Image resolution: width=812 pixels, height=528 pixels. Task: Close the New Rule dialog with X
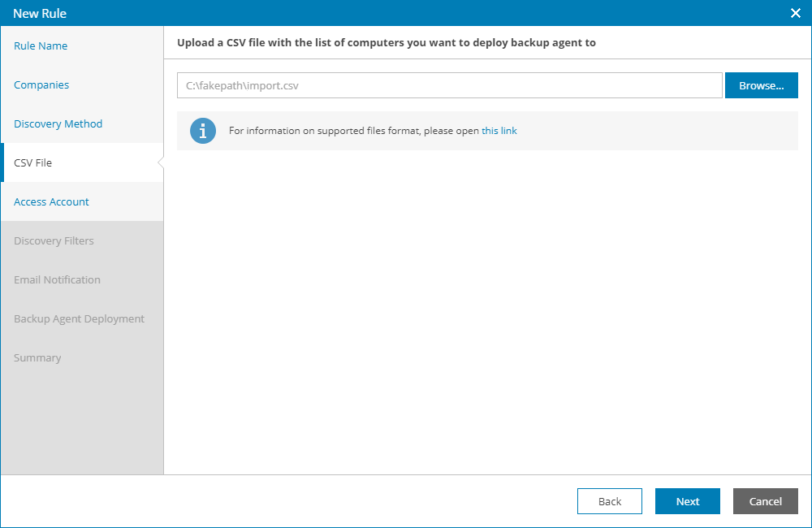point(796,13)
